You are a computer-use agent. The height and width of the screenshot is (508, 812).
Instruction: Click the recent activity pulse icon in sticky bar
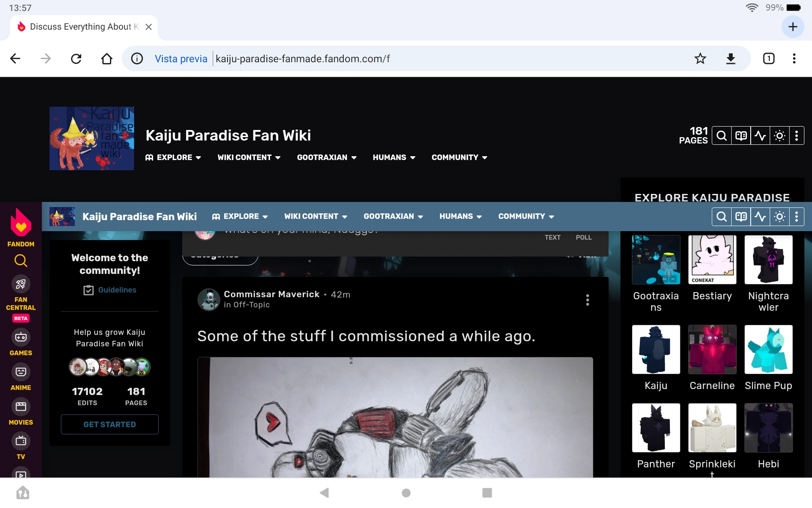click(x=760, y=217)
